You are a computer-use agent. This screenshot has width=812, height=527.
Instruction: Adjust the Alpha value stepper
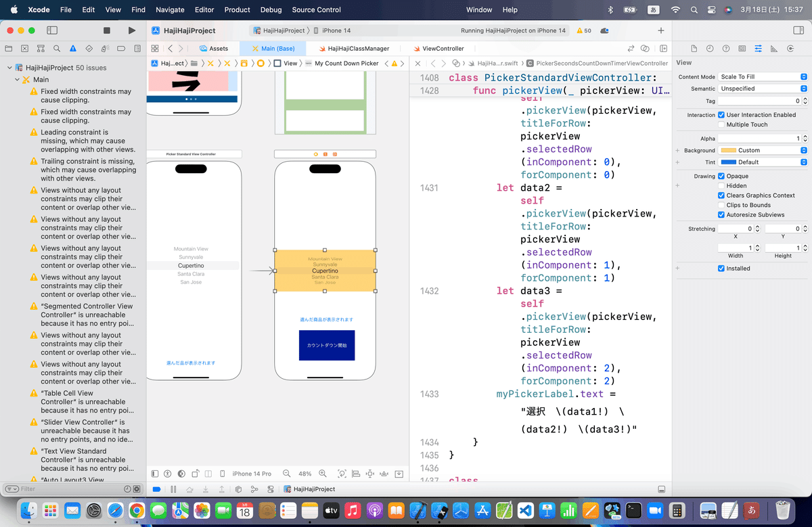click(805, 138)
